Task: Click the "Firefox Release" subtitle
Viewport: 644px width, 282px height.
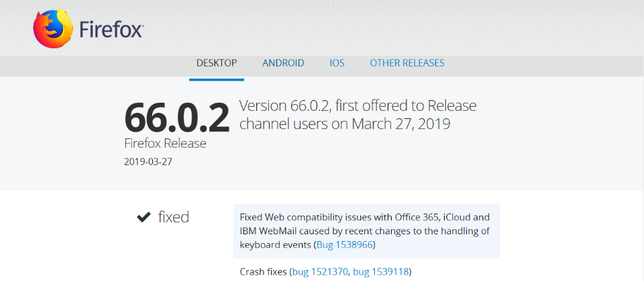Action: [165, 143]
